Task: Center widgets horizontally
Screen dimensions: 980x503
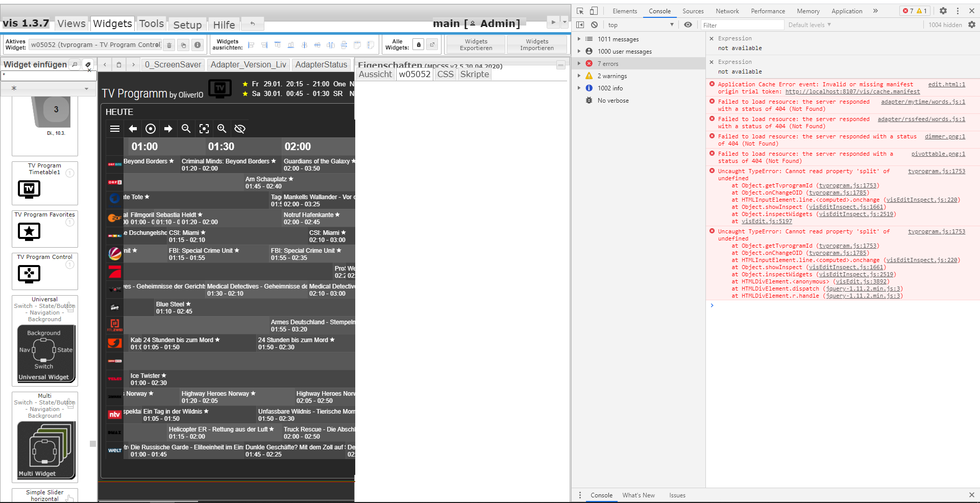Action: click(x=304, y=45)
